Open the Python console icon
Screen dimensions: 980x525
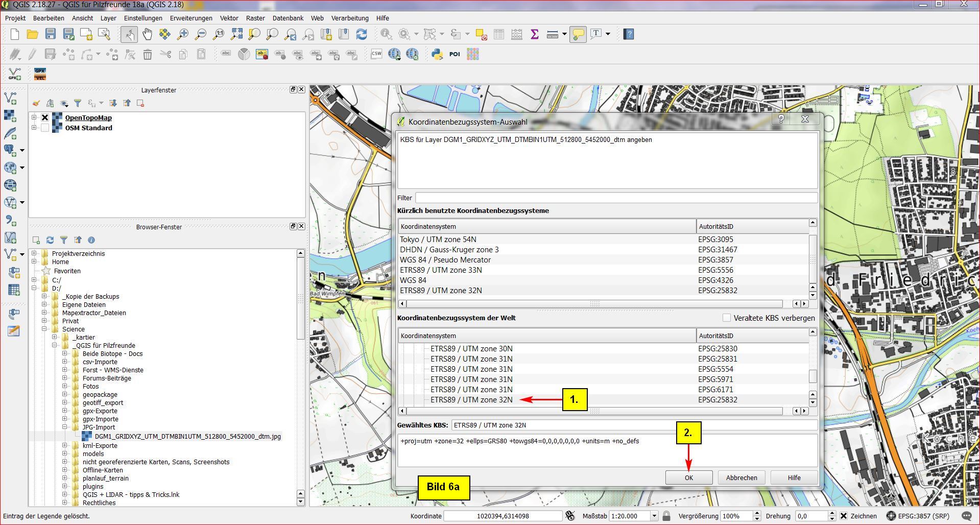(x=437, y=54)
